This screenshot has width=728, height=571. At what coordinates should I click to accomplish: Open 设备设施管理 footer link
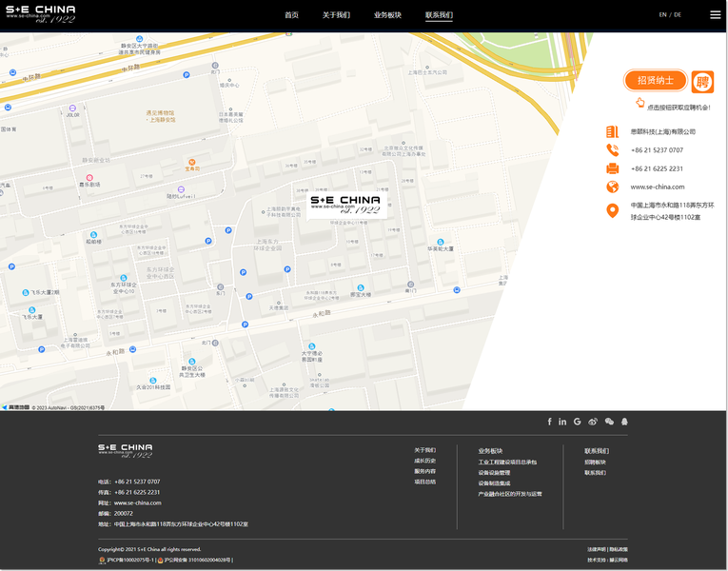pyautogui.click(x=494, y=473)
